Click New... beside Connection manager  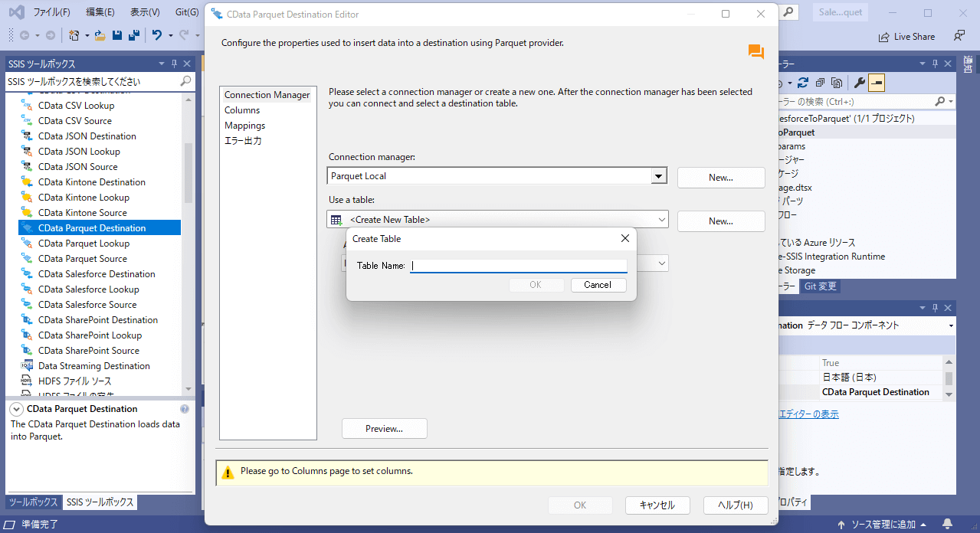click(720, 178)
